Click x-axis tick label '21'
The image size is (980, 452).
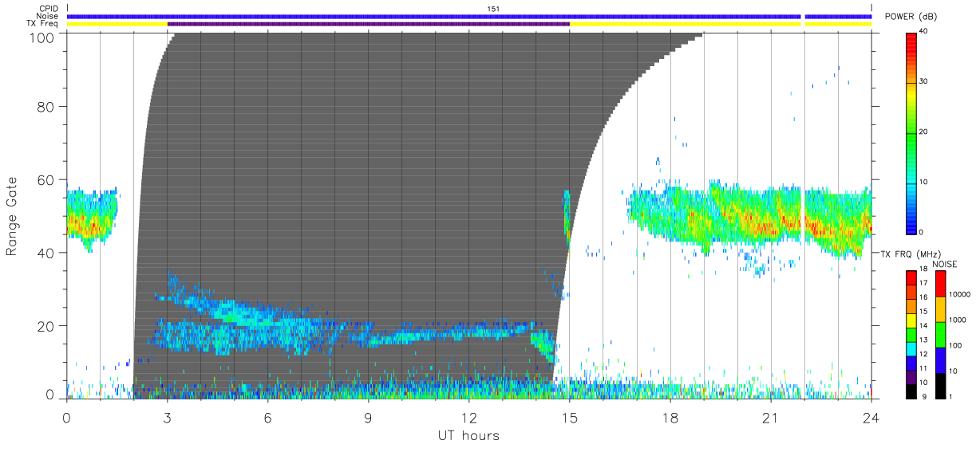click(770, 418)
